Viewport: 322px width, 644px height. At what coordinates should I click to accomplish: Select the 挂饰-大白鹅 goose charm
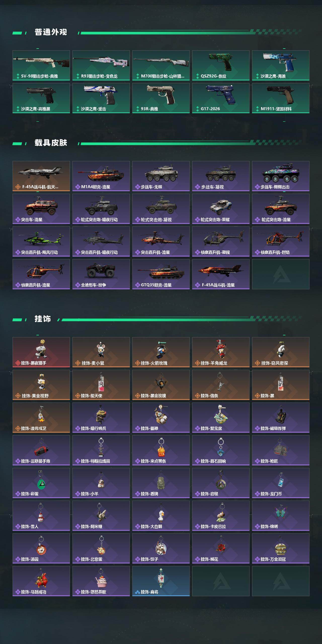[x=161, y=516]
